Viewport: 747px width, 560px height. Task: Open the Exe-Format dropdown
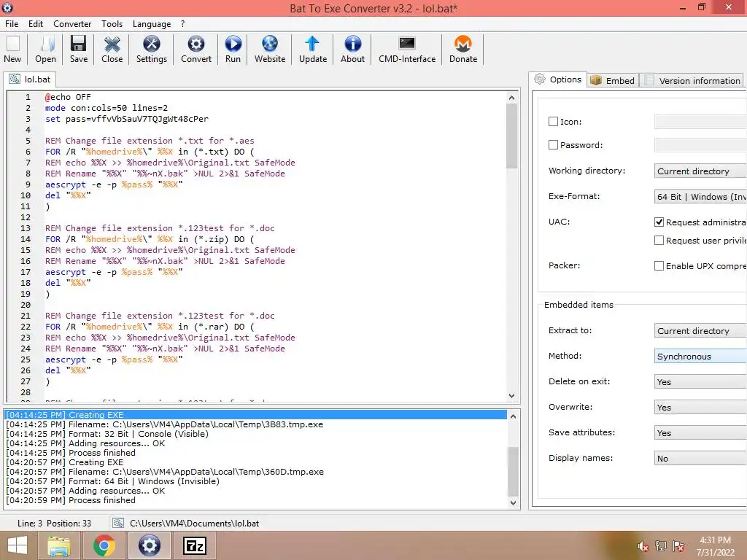pos(700,197)
